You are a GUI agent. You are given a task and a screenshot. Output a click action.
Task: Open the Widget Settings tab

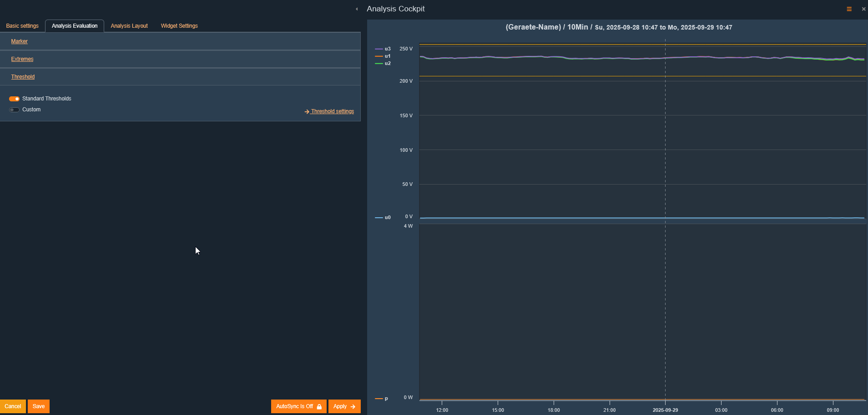(x=179, y=26)
